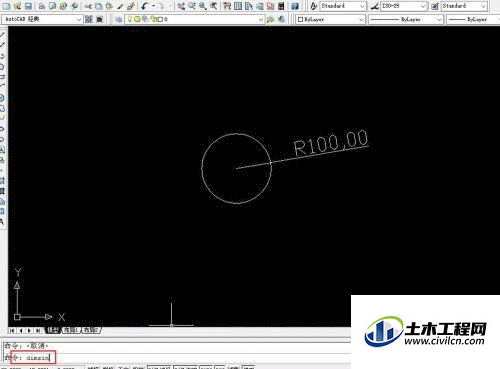The height and width of the screenshot is (369, 500).
Task: Open the Dimension Style manager icon
Action: pyautogui.click(x=375, y=6)
